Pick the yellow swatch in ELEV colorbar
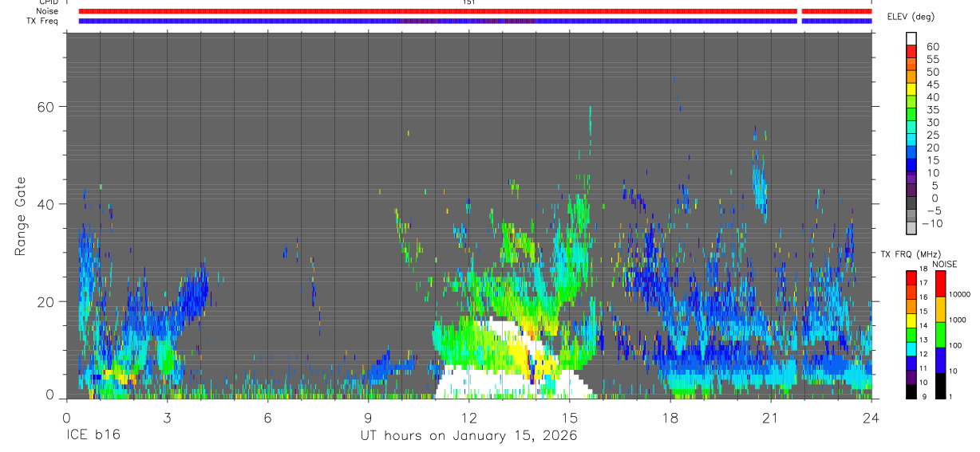Viewport: 980px width, 452px height. pos(911,88)
